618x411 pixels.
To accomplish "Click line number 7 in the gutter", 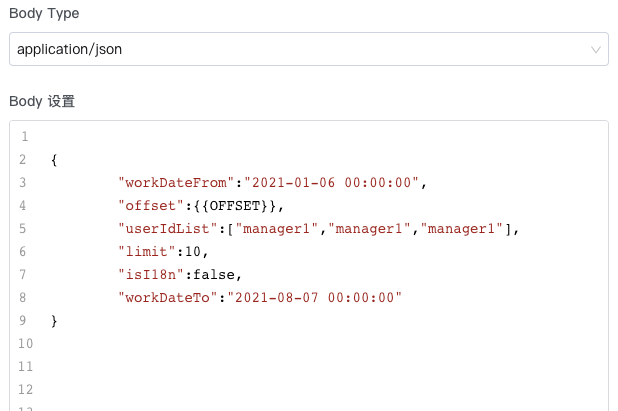I will [22, 275].
